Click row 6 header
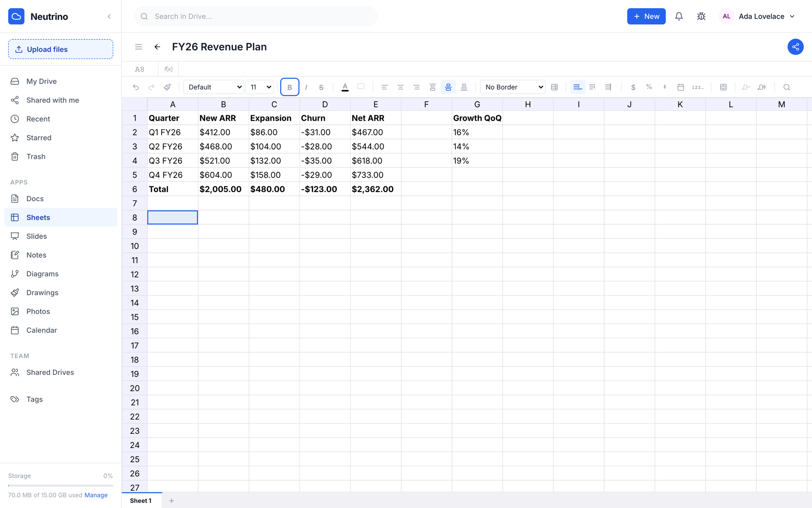 tap(135, 189)
